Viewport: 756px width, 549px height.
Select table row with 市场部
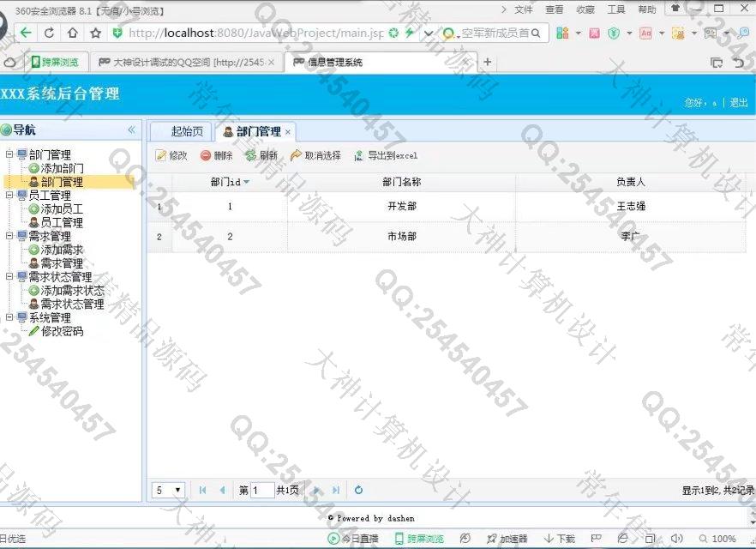click(447, 237)
